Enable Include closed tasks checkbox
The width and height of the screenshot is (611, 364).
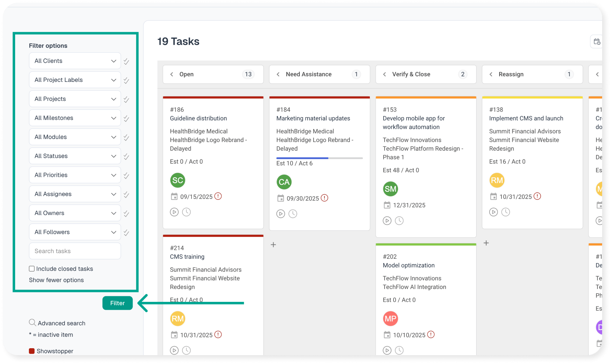point(32,269)
